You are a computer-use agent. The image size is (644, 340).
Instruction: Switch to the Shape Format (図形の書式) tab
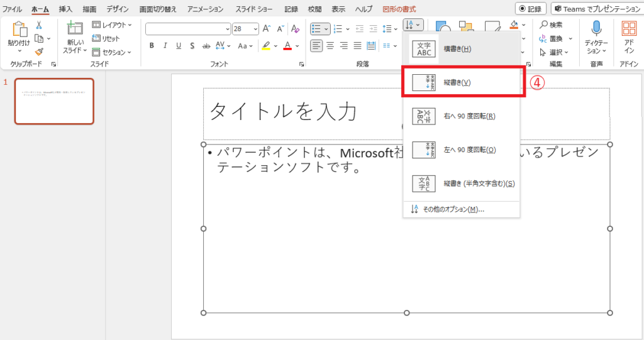click(399, 9)
